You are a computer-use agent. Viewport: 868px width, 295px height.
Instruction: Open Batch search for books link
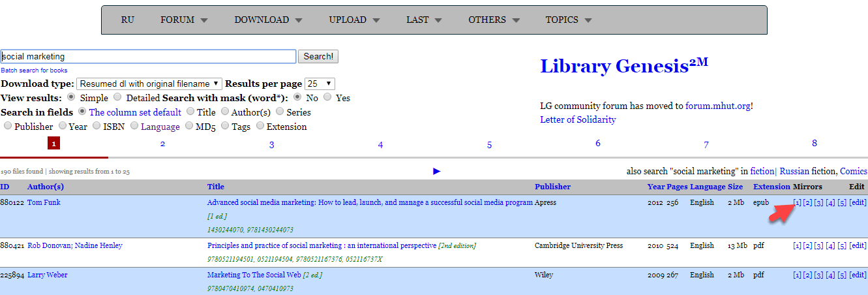click(x=34, y=70)
